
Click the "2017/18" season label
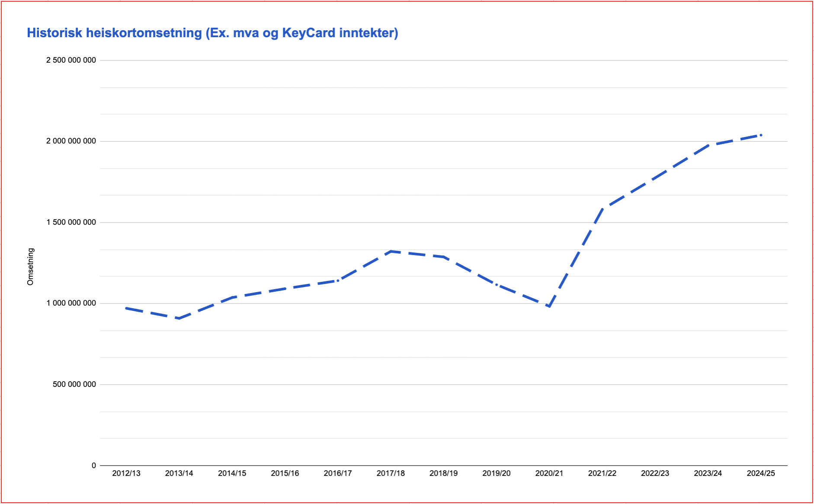(x=391, y=473)
